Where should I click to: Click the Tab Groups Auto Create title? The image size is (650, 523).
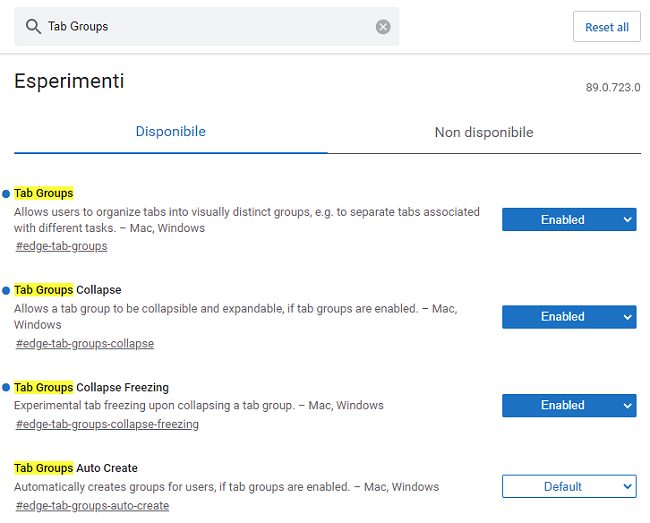(75, 468)
